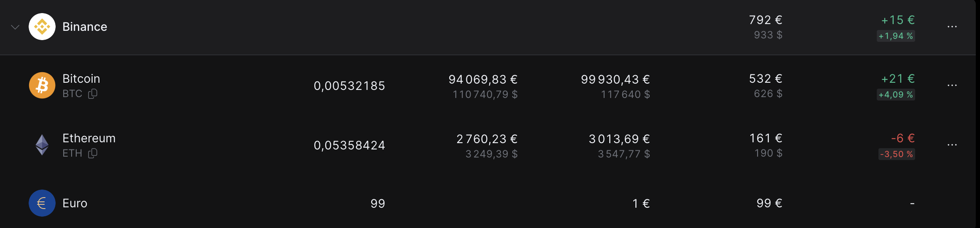The image size is (980, 228).
Task: Open the Binance account more options menu
Action: point(952,27)
